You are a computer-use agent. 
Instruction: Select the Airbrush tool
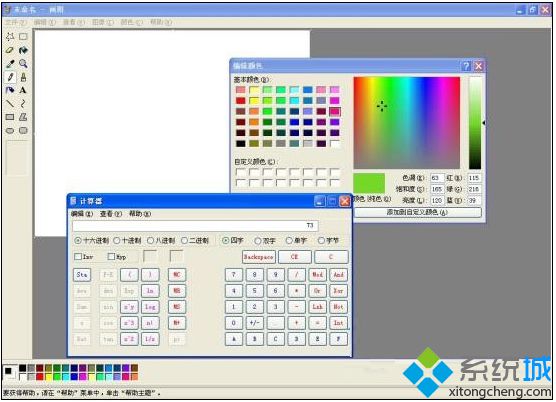tap(10, 90)
